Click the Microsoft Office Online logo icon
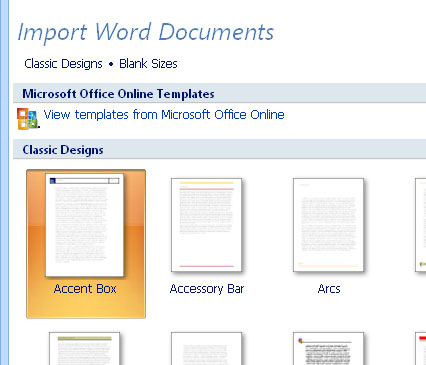The height and width of the screenshot is (365, 426). click(28, 118)
